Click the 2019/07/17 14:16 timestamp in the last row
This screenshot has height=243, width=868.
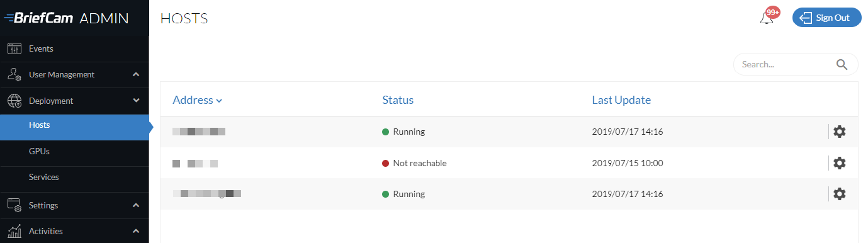[x=628, y=194]
